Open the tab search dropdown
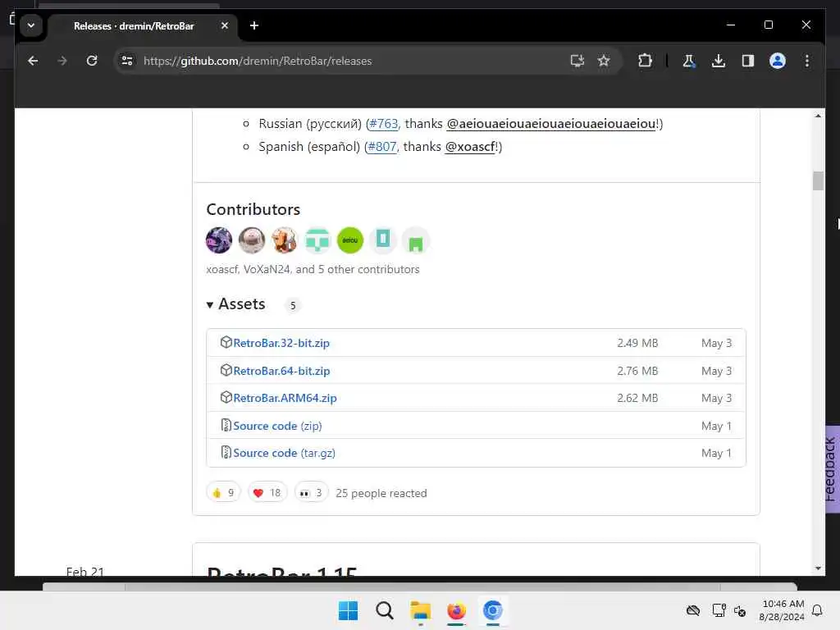Image resolution: width=840 pixels, height=630 pixels. coord(31,25)
